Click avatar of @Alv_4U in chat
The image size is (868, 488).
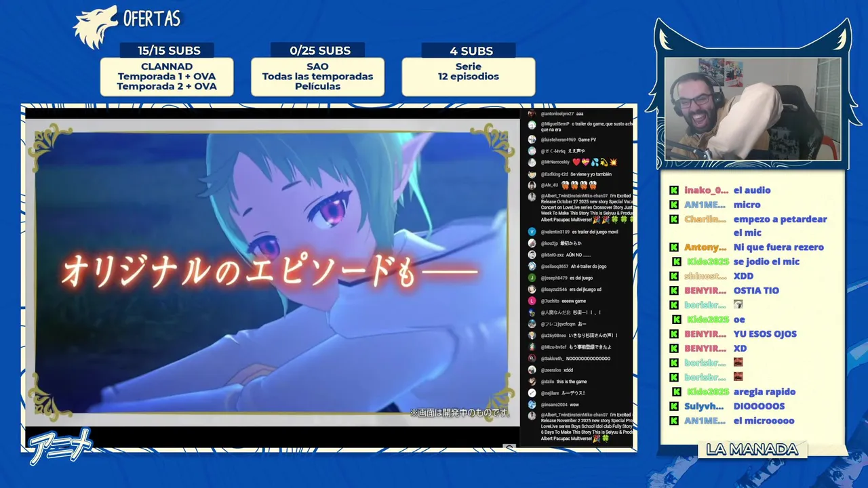[x=532, y=185]
